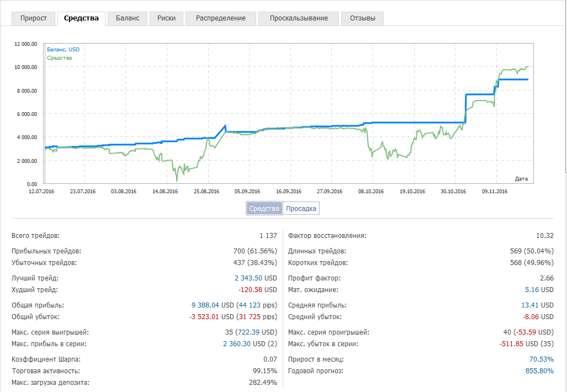Click Годовой прогноз value 855.80%
Viewport: 567px width, 392px height.
[x=539, y=371]
